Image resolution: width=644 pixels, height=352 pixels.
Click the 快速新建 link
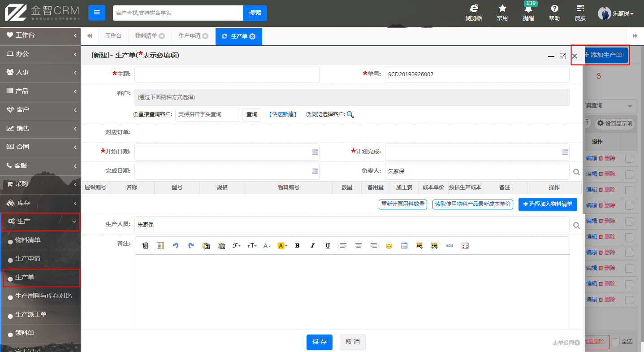283,114
